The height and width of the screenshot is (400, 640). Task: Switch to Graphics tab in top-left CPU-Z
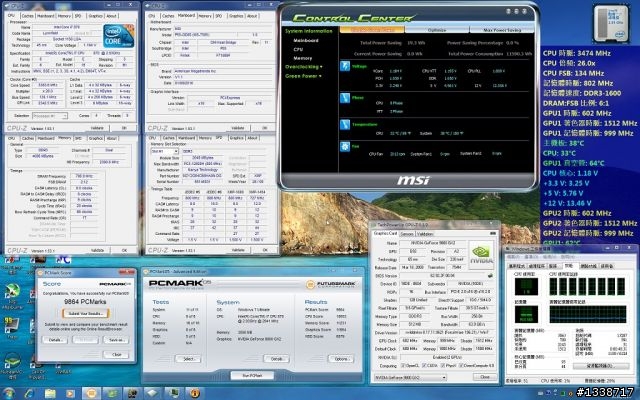coord(96,16)
